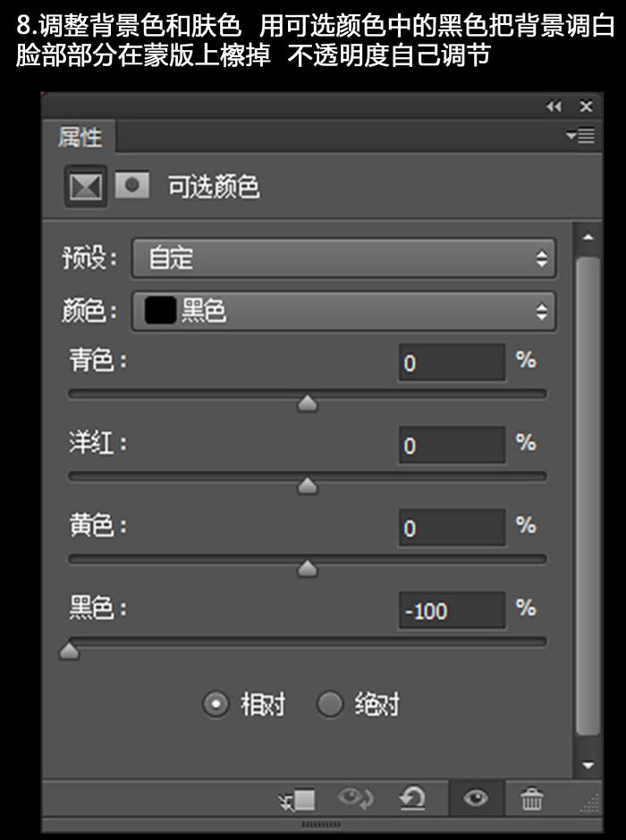Click the 黄色 percentage input field
This screenshot has height=840, width=626.
452,527
